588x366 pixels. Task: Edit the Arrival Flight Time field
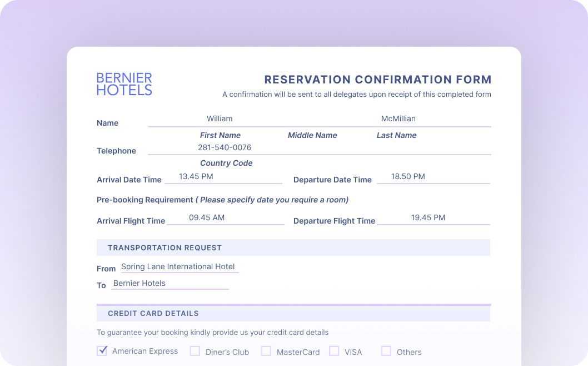[x=225, y=218]
